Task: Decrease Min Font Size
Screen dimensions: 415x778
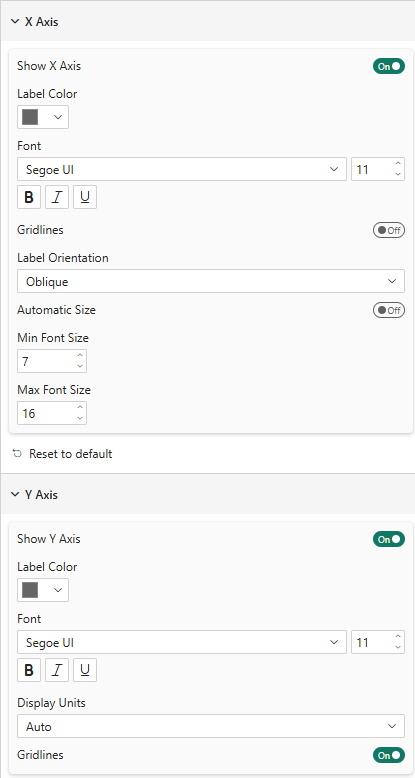Action: click(x=80, y=366)
